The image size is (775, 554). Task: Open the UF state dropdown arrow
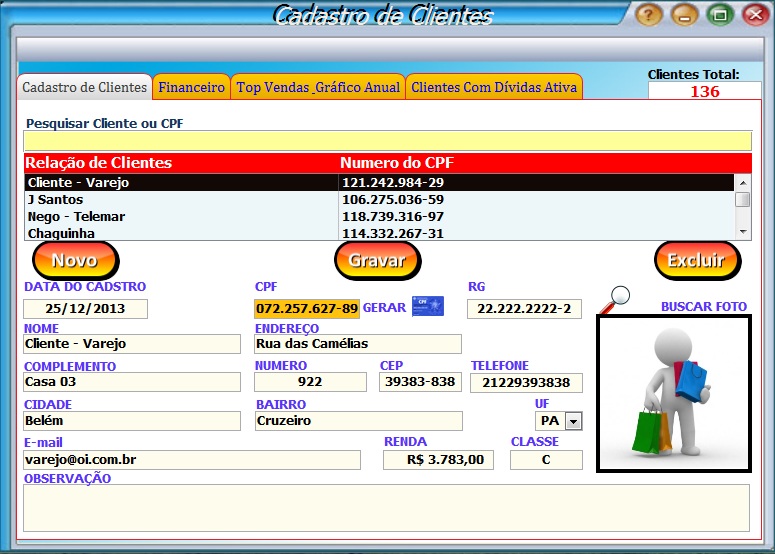[x=573, y=422]
